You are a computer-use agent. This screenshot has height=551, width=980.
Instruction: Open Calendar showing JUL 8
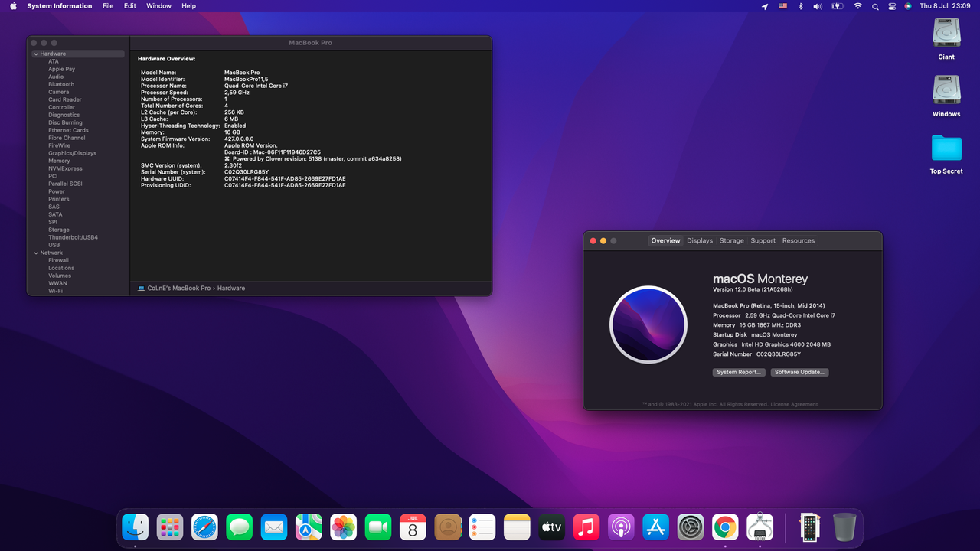pyautogui.click(x=413, y=527)
